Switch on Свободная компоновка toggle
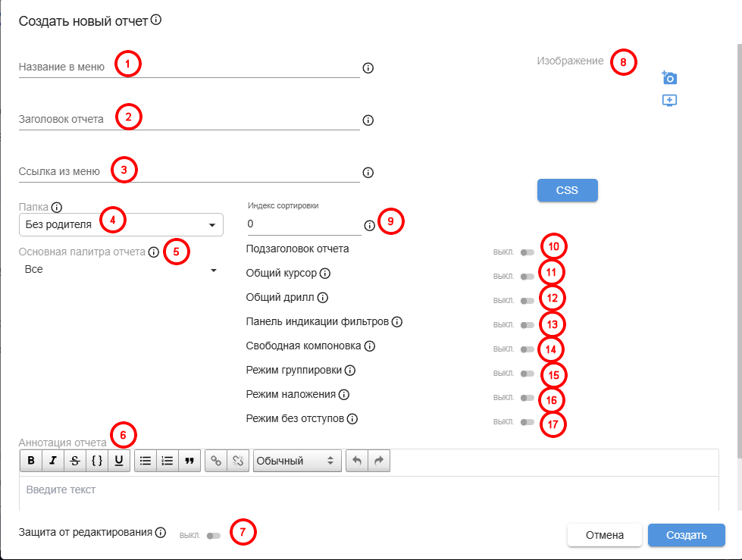Image resolution: width=742 pixels, height=560 pixels. (527, 349)
